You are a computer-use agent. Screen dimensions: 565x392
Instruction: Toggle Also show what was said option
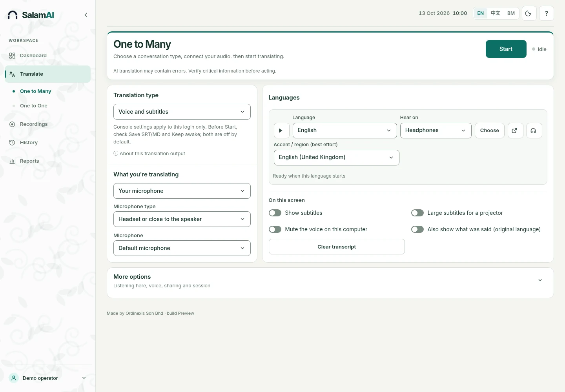point(417,229)
